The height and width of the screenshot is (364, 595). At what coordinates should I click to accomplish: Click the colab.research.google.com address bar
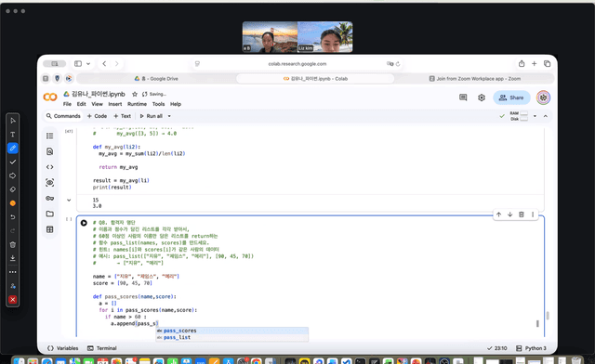point(297,64)
